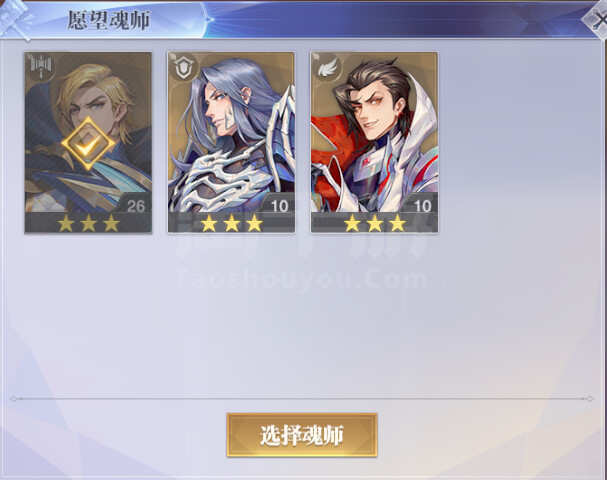This screenshot has width=607, height=480.
Task: Click the 选择魂师 gold button
Action: (x=302, y=435)
